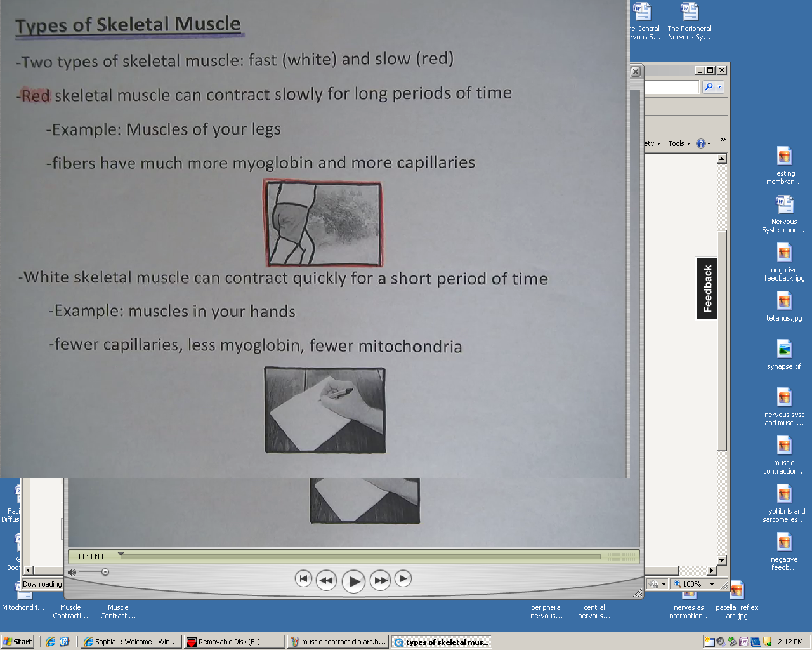Mute the player using the speaker icon
The width and height of the screenshot is (812, 650).
(72, 573)
